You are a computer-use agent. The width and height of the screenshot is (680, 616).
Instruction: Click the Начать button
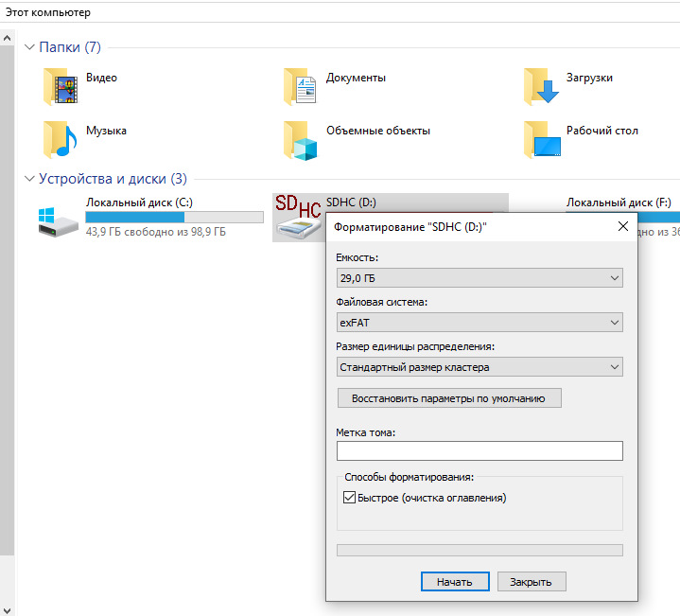click(455, 581)
